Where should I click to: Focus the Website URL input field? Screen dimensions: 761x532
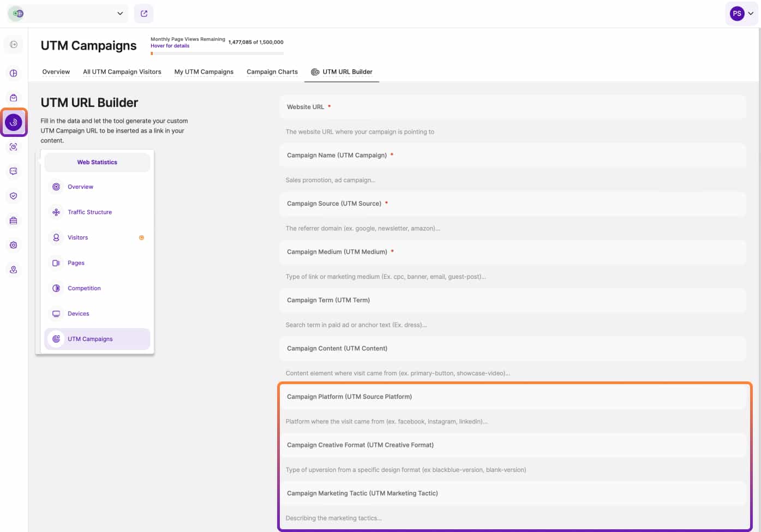click(512, 107)
